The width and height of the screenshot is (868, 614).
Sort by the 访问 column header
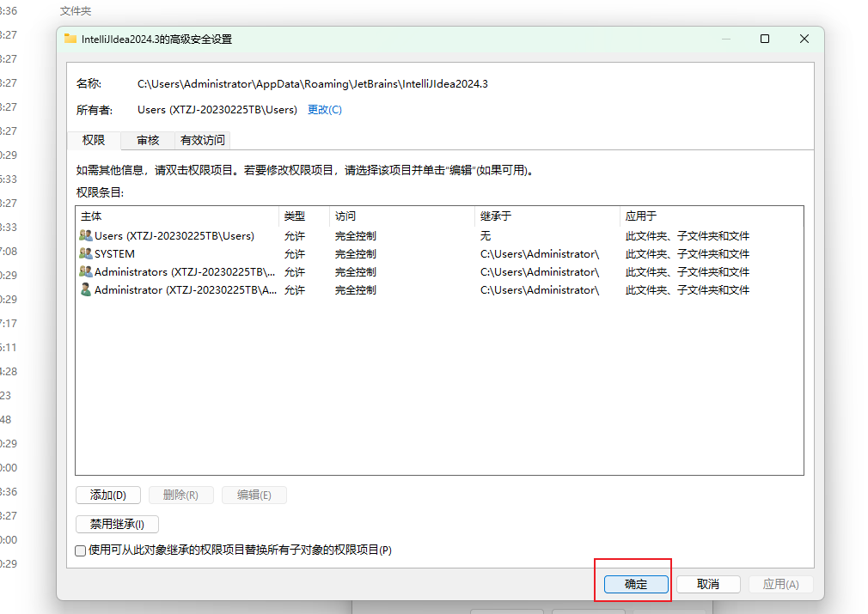coord(402,216)
